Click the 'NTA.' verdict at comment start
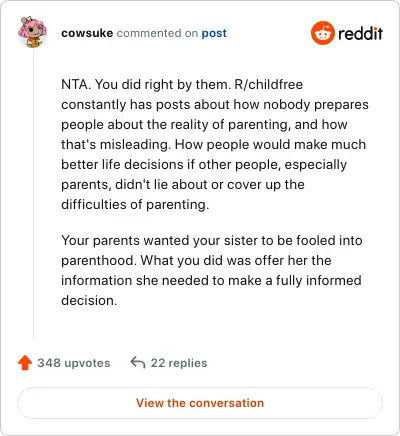The width and height of the screenshot is (400, 436). (76, 84)
